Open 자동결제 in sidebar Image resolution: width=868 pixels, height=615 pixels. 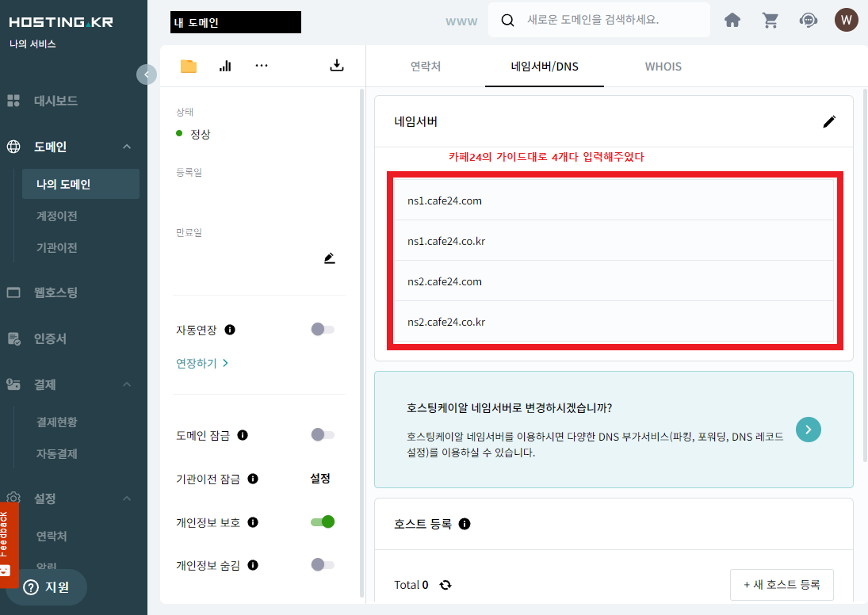pos(56,453)
